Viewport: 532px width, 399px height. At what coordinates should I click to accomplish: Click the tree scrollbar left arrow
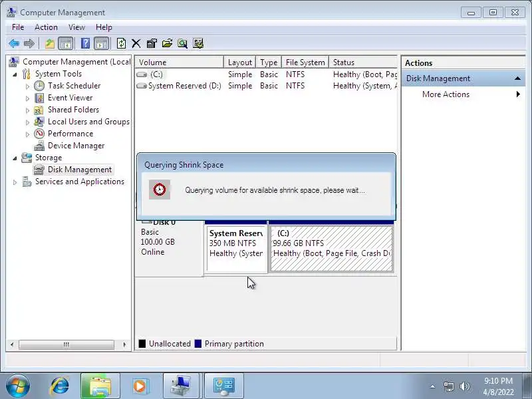pyautogui.click(x=12, y=344)
